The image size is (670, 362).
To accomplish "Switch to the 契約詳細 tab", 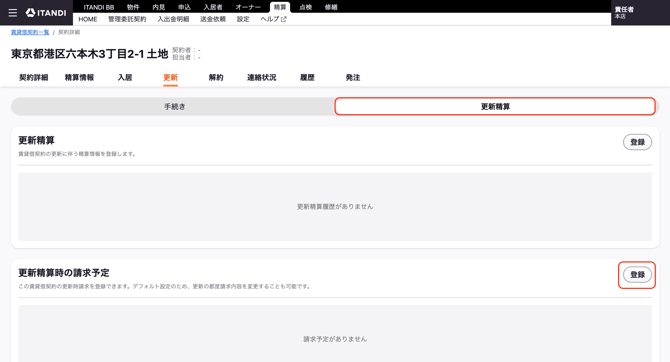I will pyautogui.click(x=34, y=78).
